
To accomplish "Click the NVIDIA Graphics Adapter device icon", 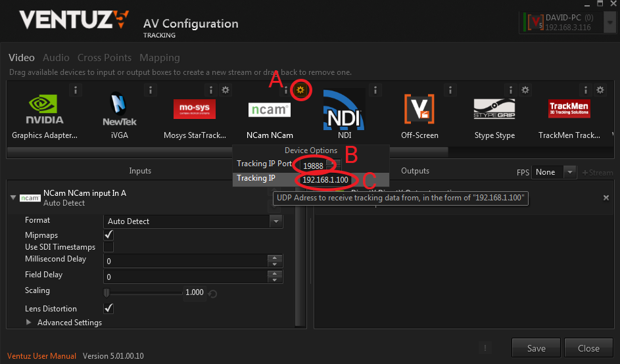I will click(x=45, y=110).
